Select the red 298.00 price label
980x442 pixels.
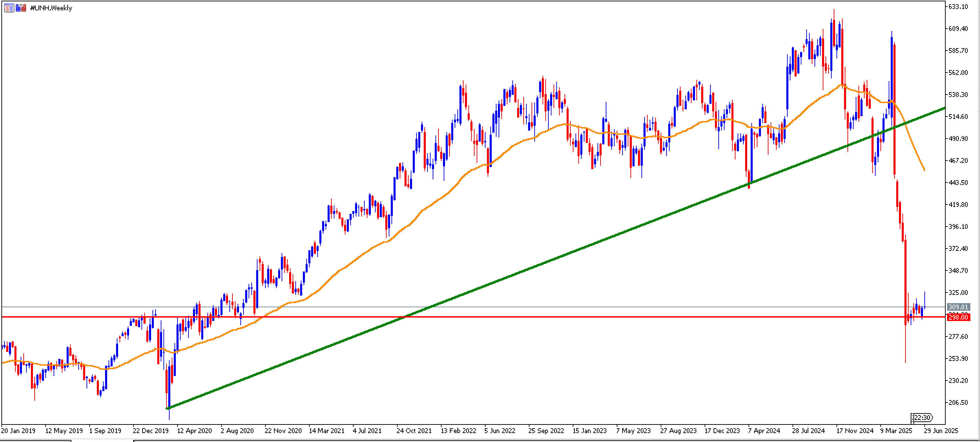pyautogui.click(x=958, y=317)
